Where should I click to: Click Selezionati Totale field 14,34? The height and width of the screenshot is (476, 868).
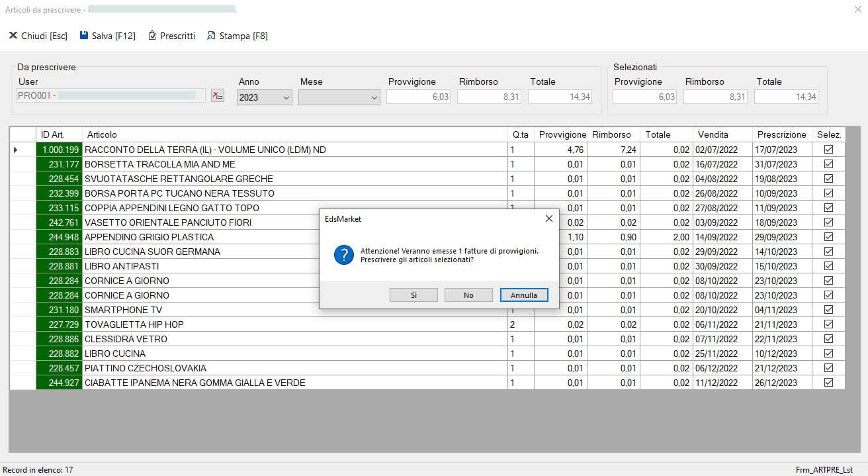[786, 97]
